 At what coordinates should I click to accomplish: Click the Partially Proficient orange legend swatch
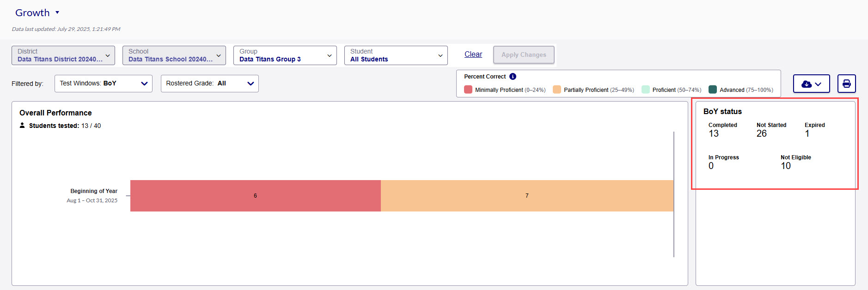pyautogui.click(x=557, y=90)
